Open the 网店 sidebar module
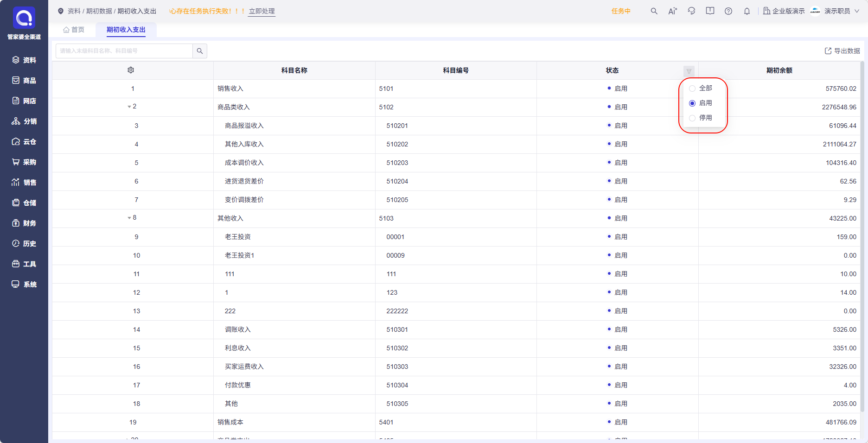Screen dimensions: 868x443 pos(24,101)
